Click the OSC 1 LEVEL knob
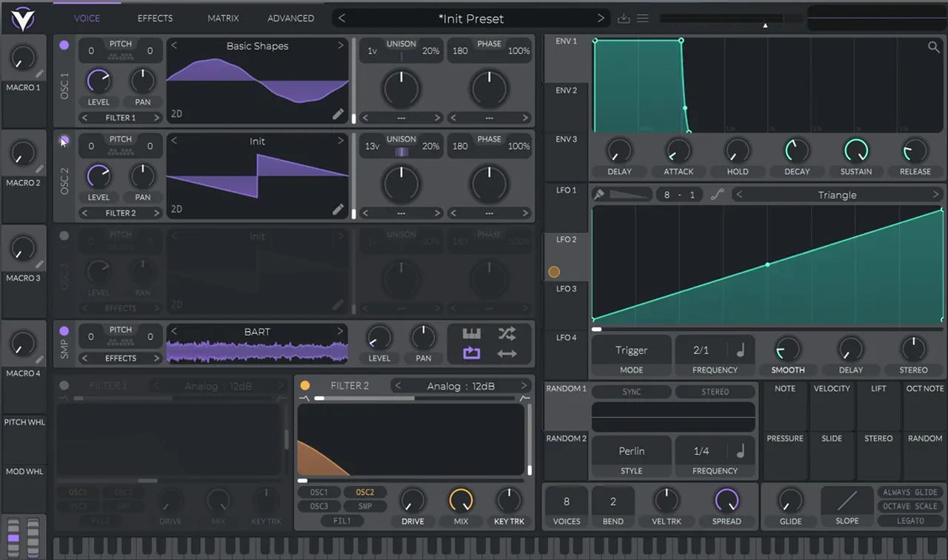Viewport: 948px width, 560px height. pos(99,80)
